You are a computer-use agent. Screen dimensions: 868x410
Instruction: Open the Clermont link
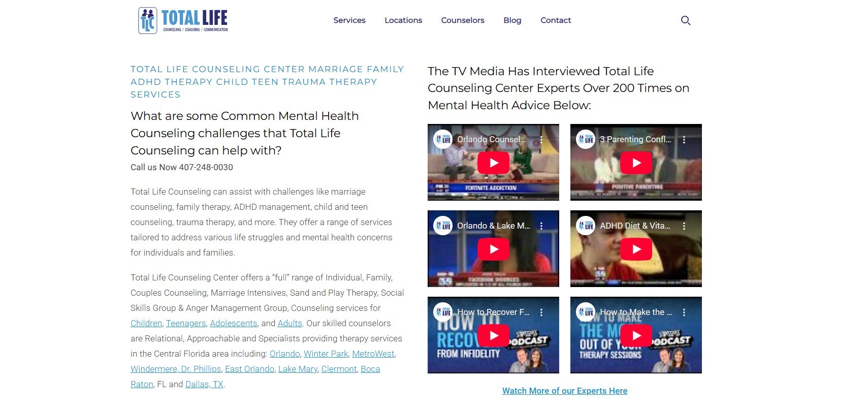pos(339,369)
